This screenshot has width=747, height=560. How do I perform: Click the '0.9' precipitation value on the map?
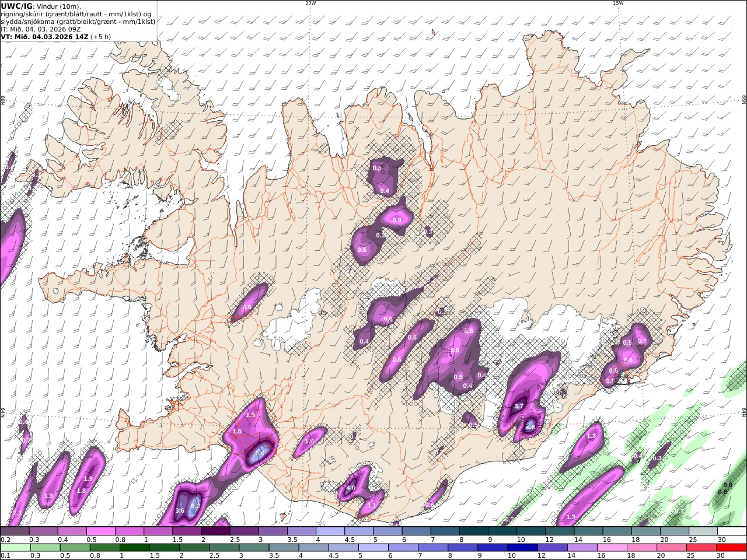pyautogui.click(x=397, y=220)
